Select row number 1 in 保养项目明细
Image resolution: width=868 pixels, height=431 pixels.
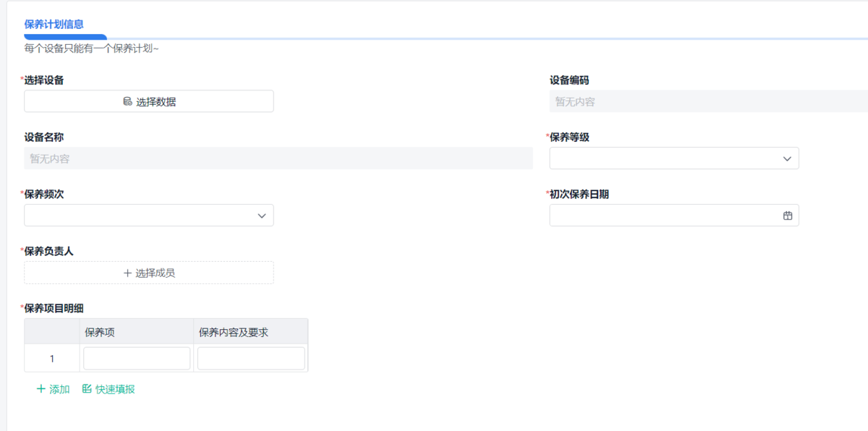(51, 359)
